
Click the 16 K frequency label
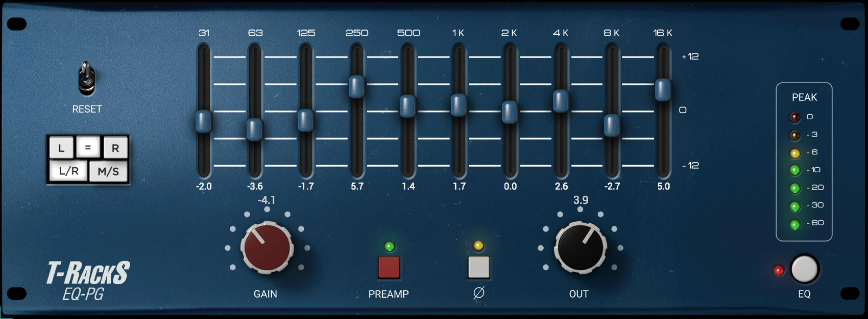click(x=663, y=33)
